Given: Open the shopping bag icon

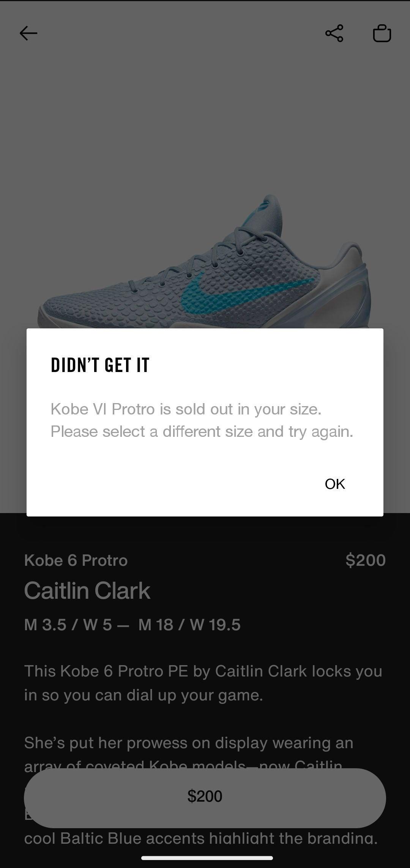Looking at the screenshot, I should point(382,33).
